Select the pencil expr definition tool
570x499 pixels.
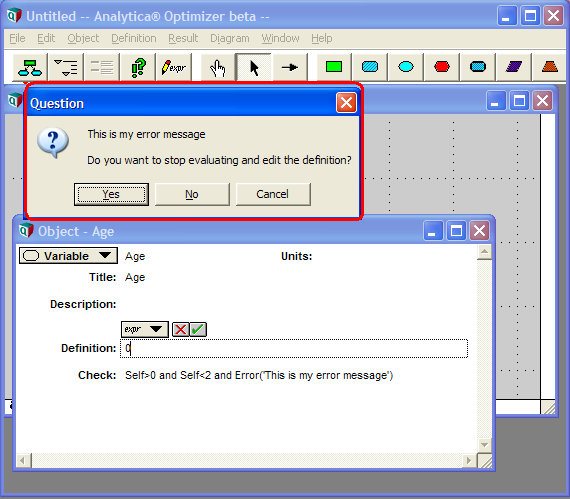[x=174, y=67]
